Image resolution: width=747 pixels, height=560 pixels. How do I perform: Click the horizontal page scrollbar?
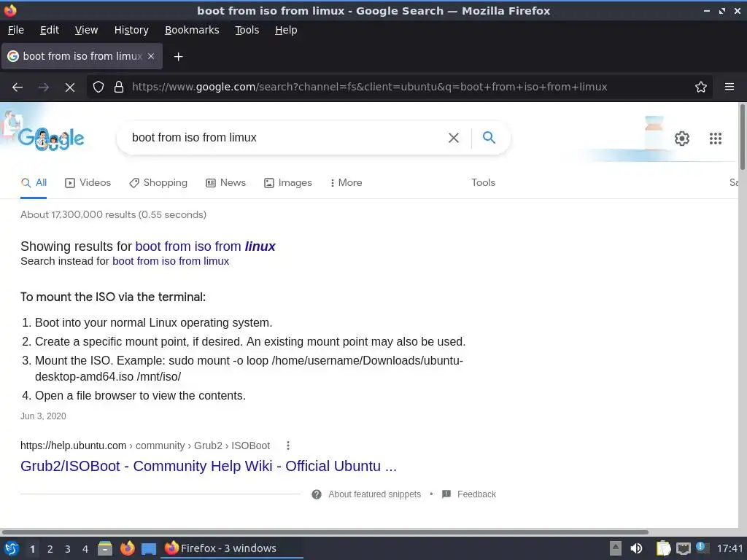[325, 532]
